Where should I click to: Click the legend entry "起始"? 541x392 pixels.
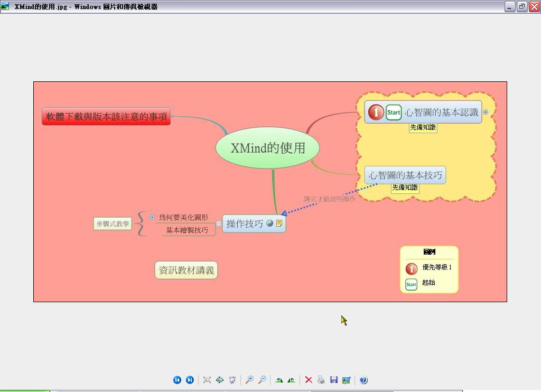pos(428,282)
